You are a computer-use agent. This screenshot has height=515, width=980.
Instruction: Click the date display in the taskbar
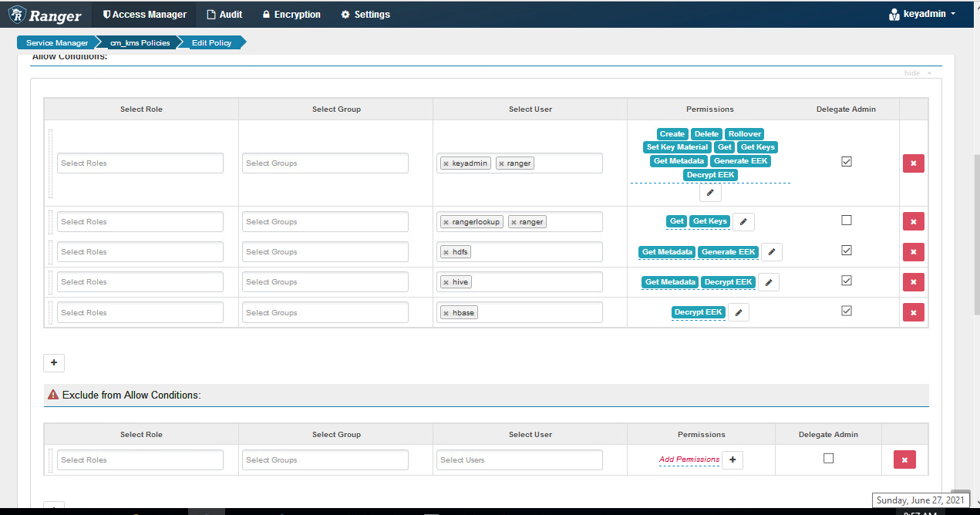point(921,500)
